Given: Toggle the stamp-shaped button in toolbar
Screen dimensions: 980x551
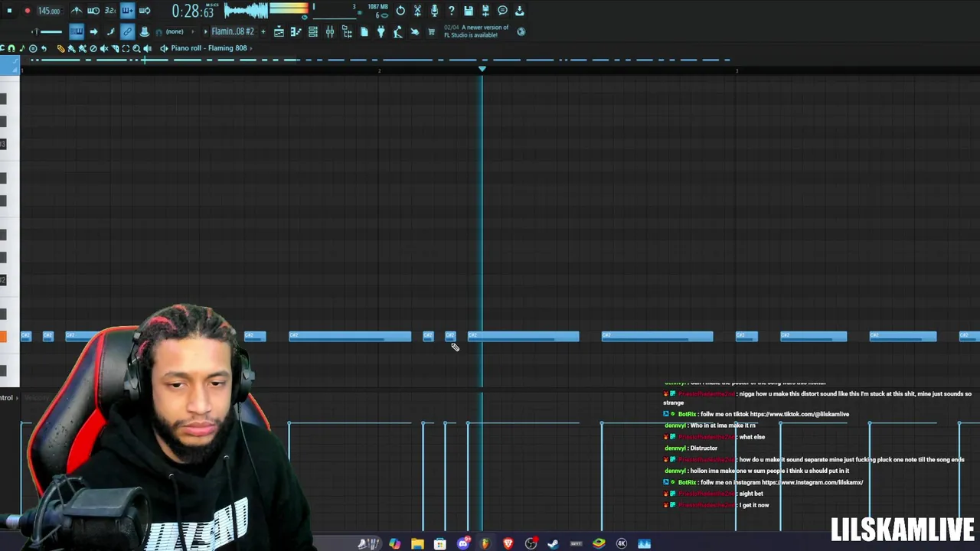Looking at the screenshot, I should point(145,31).
